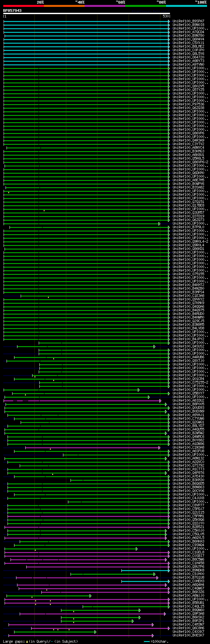
Task: Select the UniRef100_C3YTV2 label
Action: point(188,144)
